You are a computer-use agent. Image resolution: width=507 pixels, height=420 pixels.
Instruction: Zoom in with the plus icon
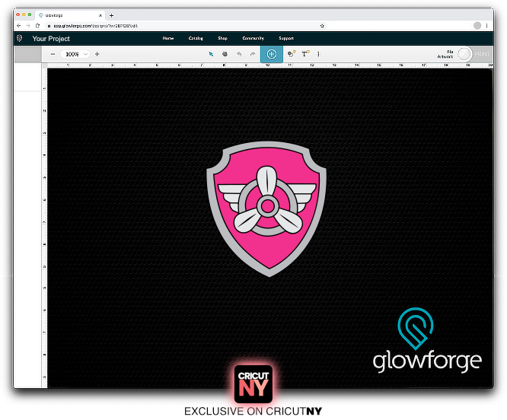click(97, 54)
